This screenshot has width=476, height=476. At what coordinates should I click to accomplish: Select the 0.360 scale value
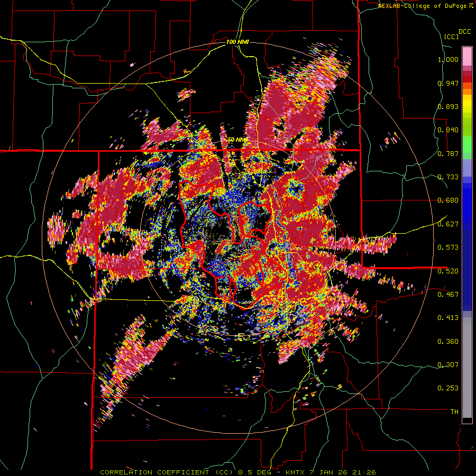[448, 341]
